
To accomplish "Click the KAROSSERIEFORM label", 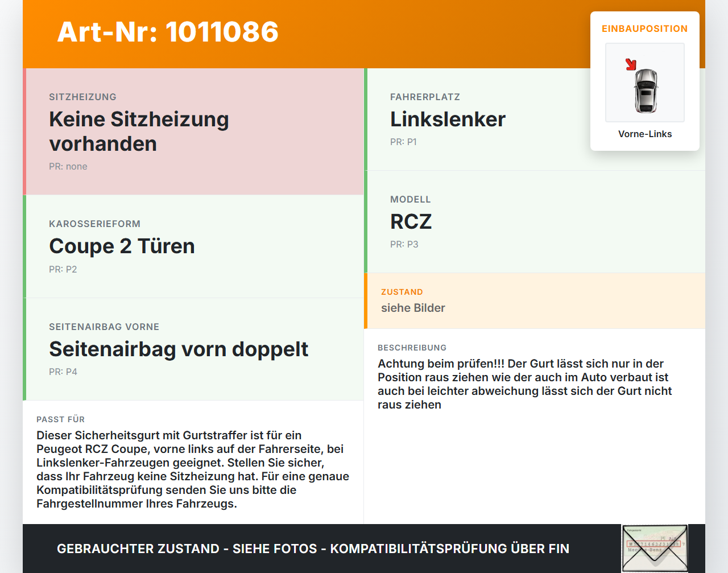I will coord(94,224).
